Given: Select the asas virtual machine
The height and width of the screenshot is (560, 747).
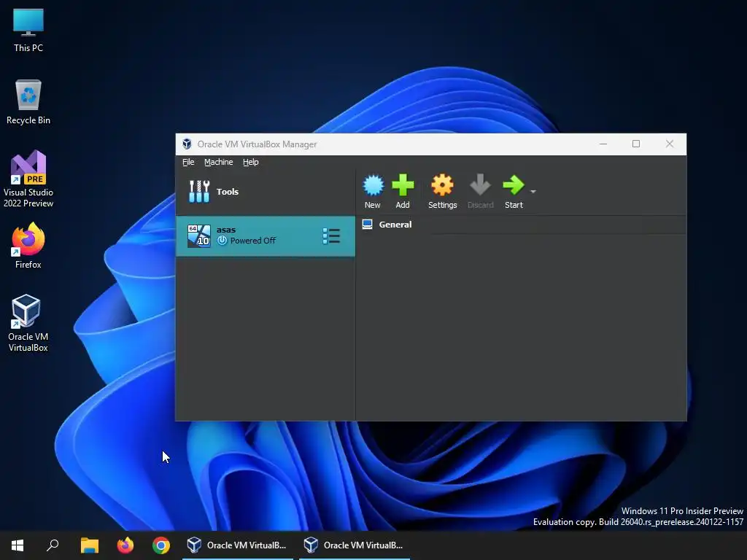Looking at the screenshot, I should click(266, 236).
